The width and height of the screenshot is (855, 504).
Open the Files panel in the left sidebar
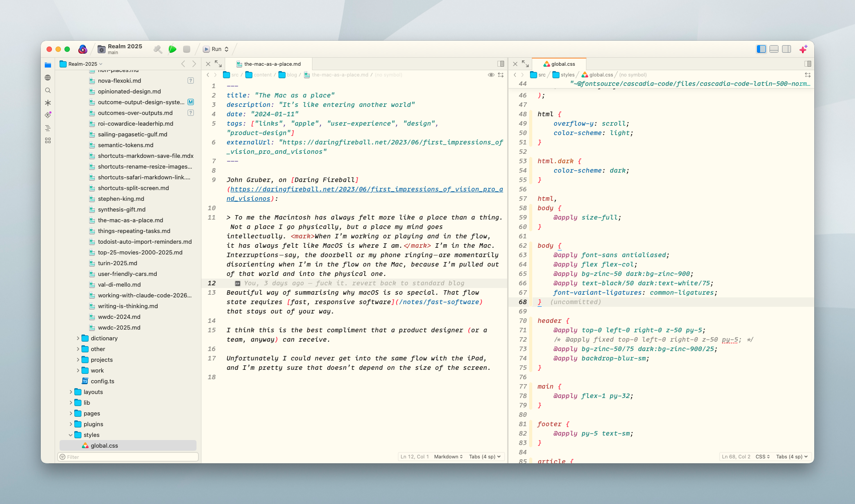click(48, 65)
